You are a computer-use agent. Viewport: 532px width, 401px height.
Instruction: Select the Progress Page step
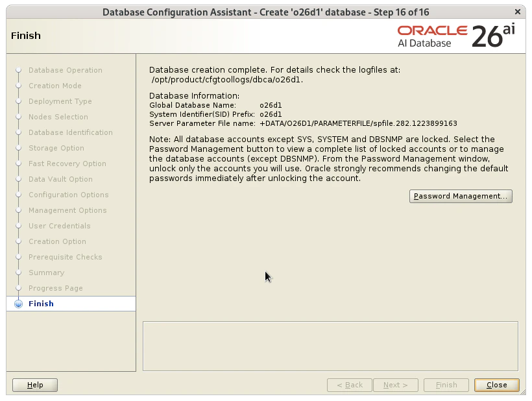pyautogui.click(x=56, y=288)
